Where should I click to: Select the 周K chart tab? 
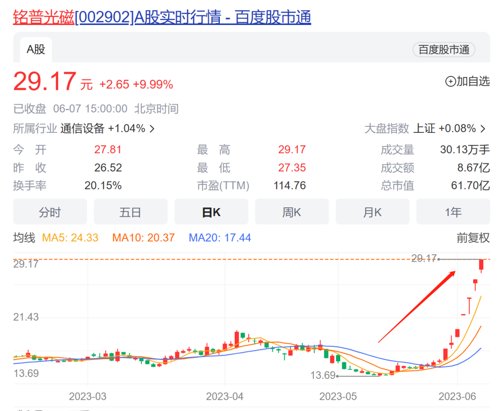(x=292, y=212)
